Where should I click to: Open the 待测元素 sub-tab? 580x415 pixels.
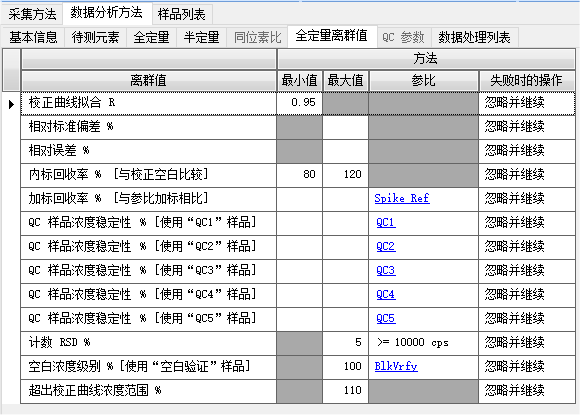point(95,37)
